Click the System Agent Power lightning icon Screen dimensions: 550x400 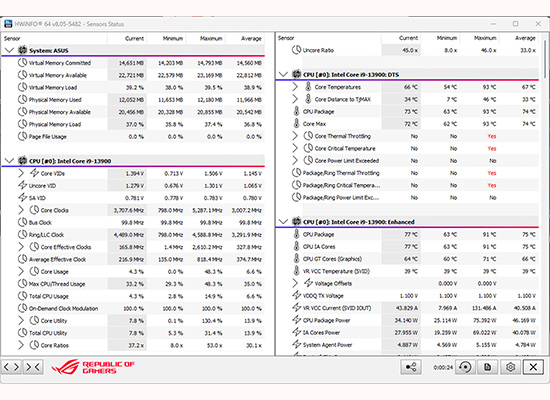coord(297,345)
